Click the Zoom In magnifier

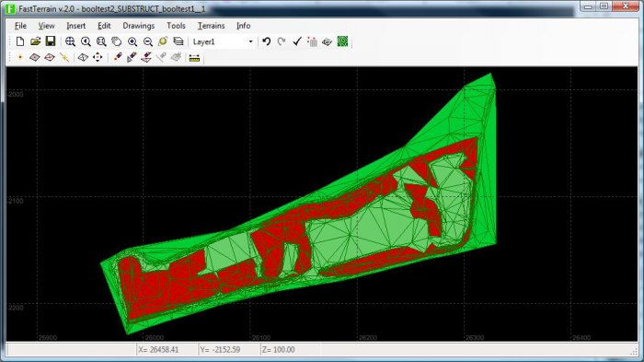pyautogui.click(x=132, y=41)
